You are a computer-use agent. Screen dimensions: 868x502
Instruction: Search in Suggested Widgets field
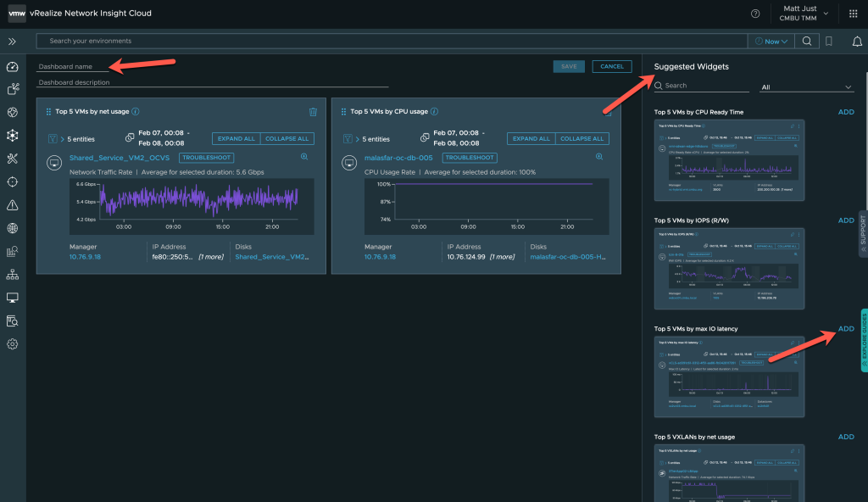tap(701, 86)
